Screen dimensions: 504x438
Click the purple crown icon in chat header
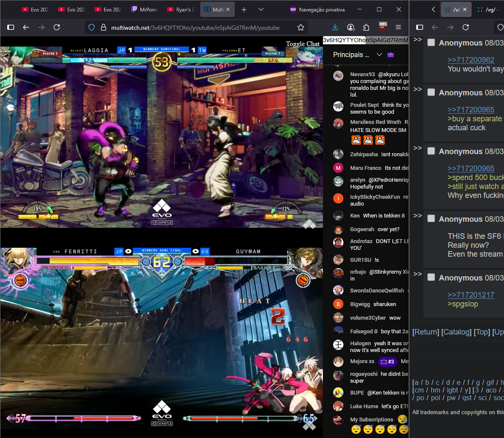point(391,54)
